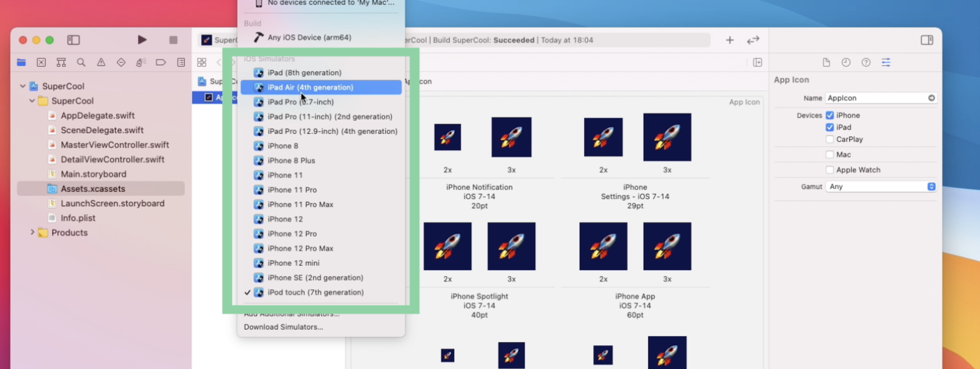
Task: Open SceneDelegate.swift file
Action: [102, 130]
